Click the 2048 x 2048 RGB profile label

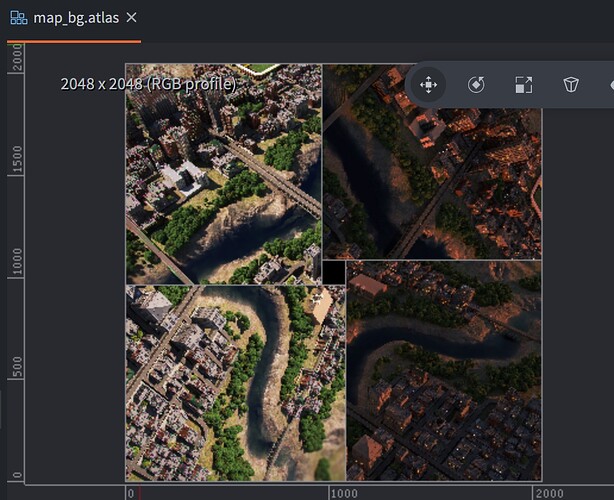coord(148,84)
